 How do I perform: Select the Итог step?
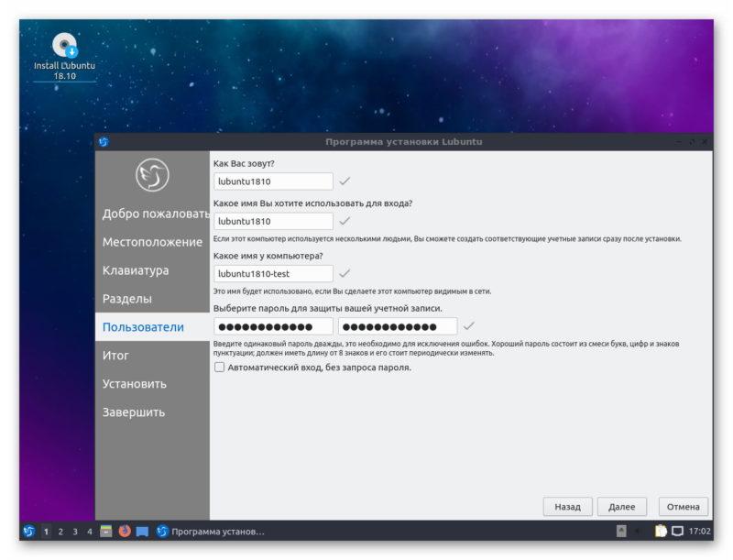click(x=152, y=356)
